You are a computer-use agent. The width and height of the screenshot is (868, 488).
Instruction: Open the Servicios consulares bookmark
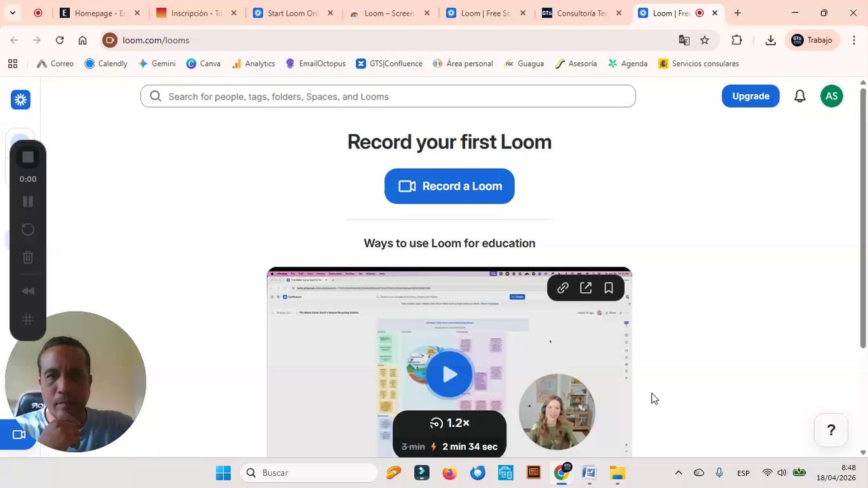(x=698, y=64)
